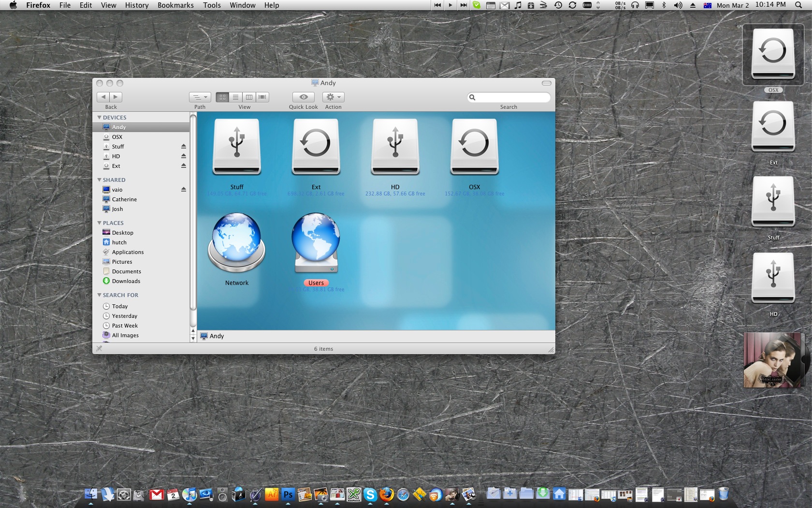The height and width of the screenshot is (508, 812).
Task: Open the Tools menu
Action: (212, 5)
